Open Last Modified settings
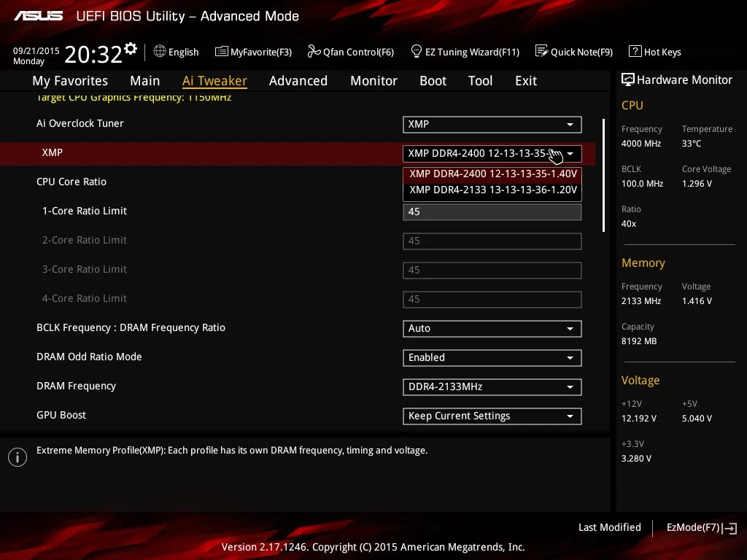 [x=609, y=528]
